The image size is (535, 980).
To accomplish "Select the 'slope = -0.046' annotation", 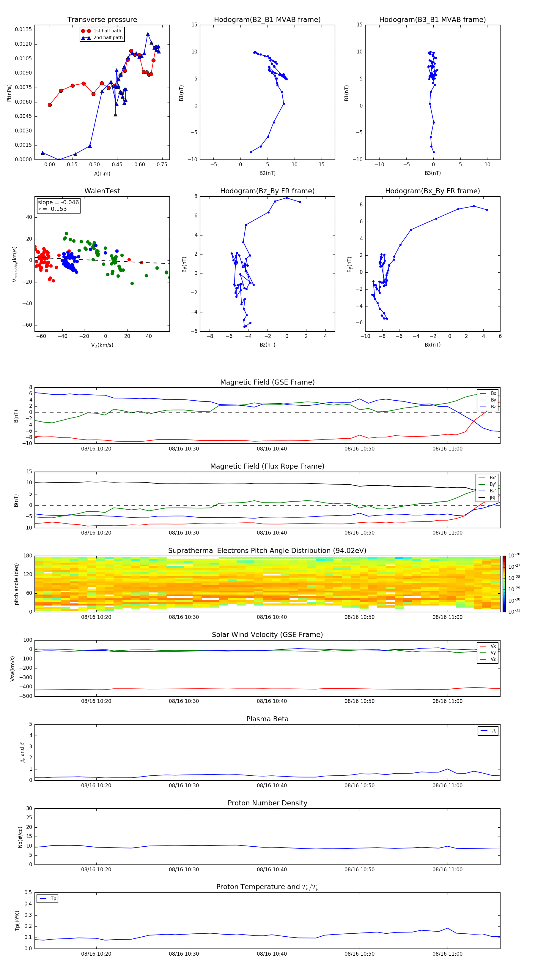I will (x=58, y=203).
